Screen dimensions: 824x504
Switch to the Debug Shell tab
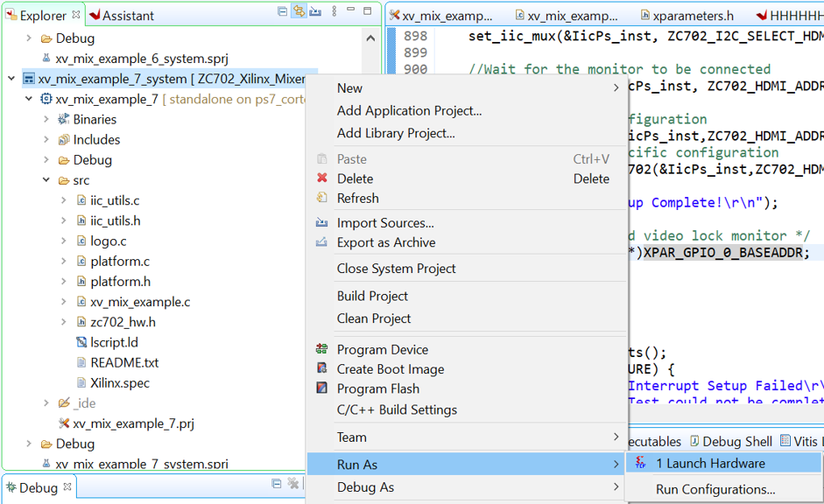731,442
